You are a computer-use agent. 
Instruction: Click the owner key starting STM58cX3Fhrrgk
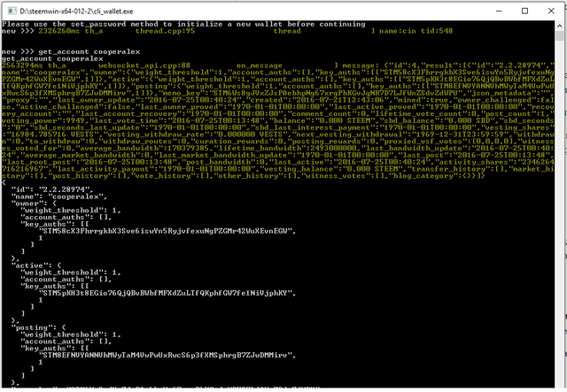(167, 231)
